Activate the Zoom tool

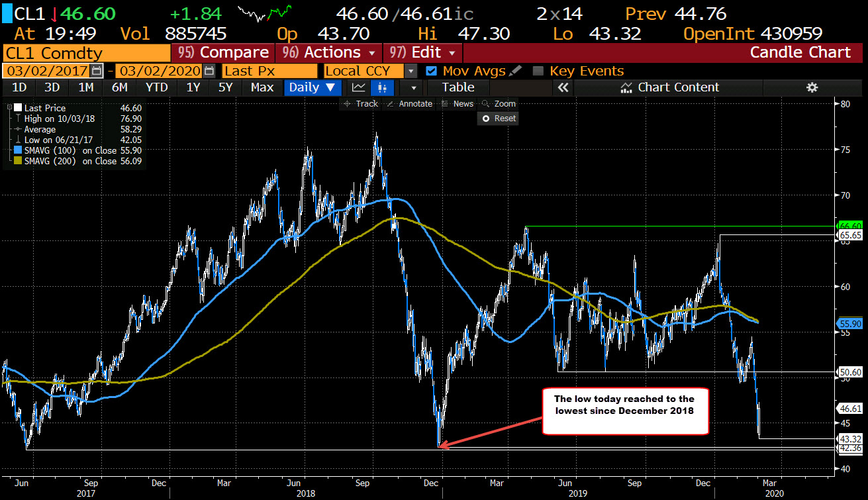499,104
